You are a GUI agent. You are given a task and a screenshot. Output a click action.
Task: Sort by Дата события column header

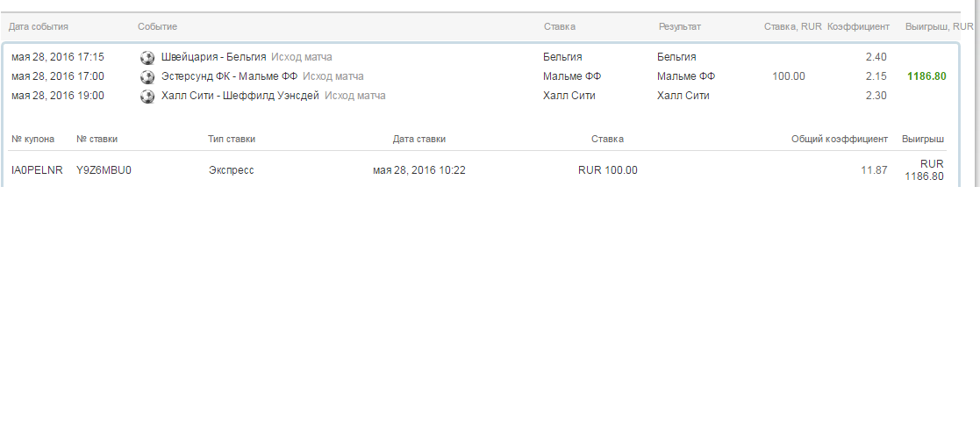[39, 27]
